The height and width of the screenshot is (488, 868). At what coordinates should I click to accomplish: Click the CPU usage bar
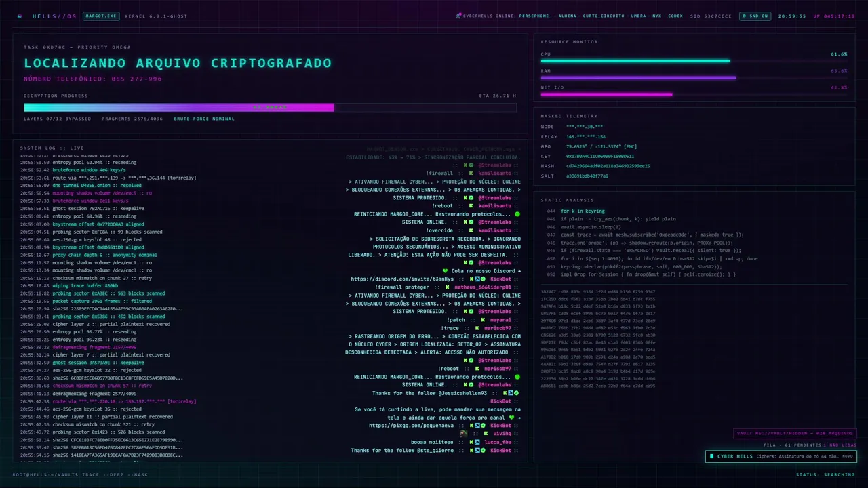694,61
